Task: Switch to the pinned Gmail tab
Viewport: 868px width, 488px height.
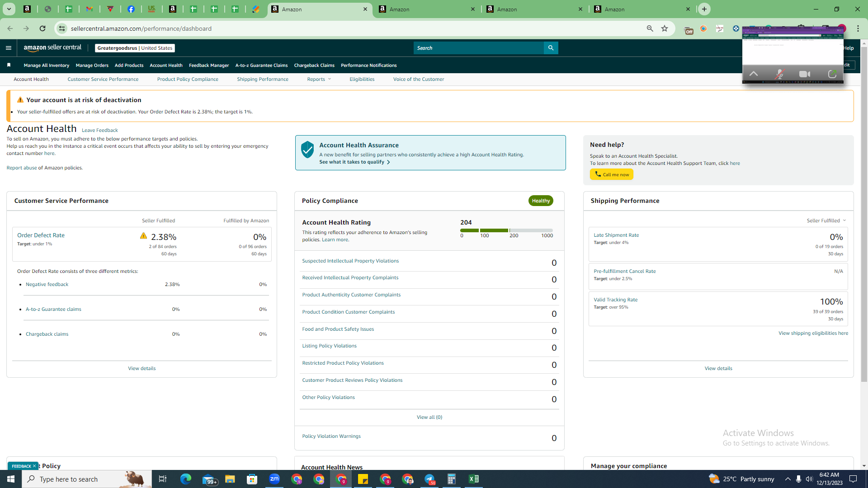Action: click(90, 9)
